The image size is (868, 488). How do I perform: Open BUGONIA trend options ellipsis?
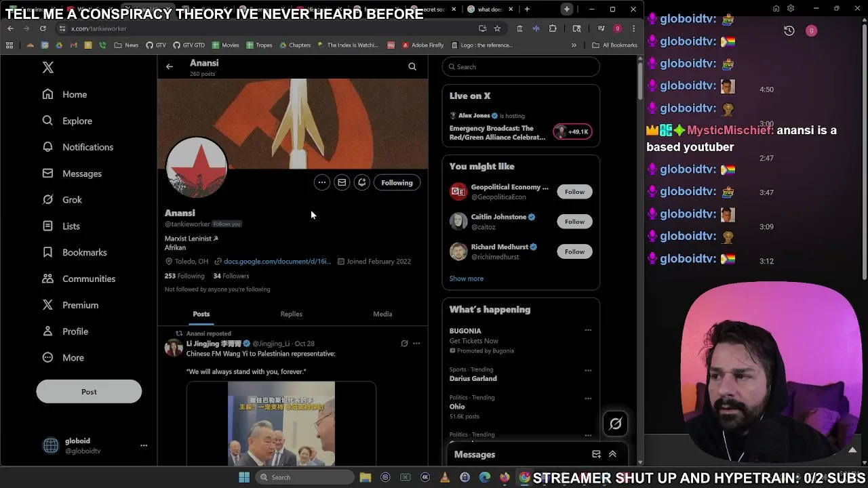[588, 331]
